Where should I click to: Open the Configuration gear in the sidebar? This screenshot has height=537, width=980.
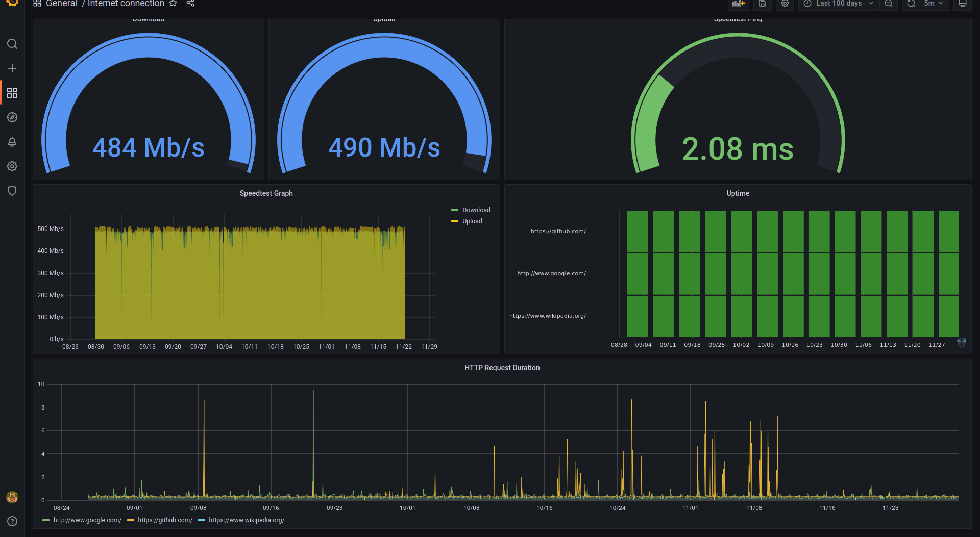click(12, 166)
